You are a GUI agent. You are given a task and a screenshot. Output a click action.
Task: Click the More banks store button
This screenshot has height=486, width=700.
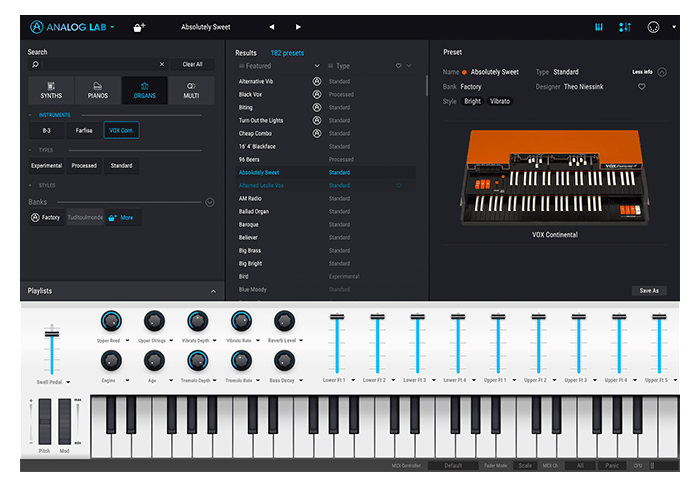point(123,217)
